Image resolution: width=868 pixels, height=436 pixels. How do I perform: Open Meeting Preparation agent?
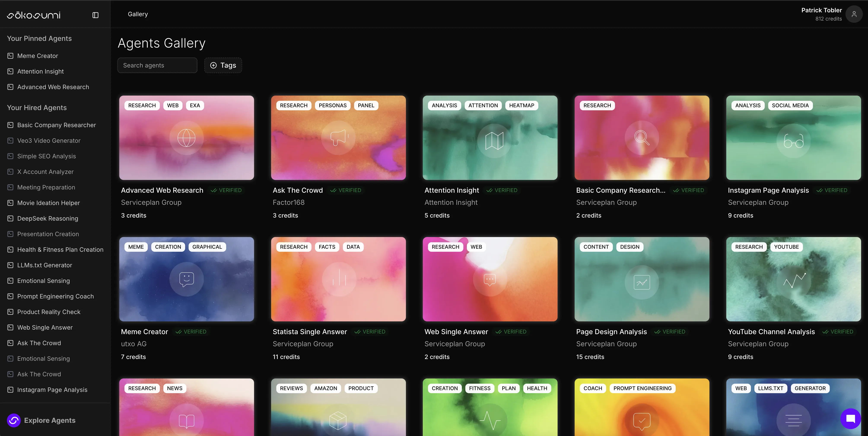(x=46, y=187)
